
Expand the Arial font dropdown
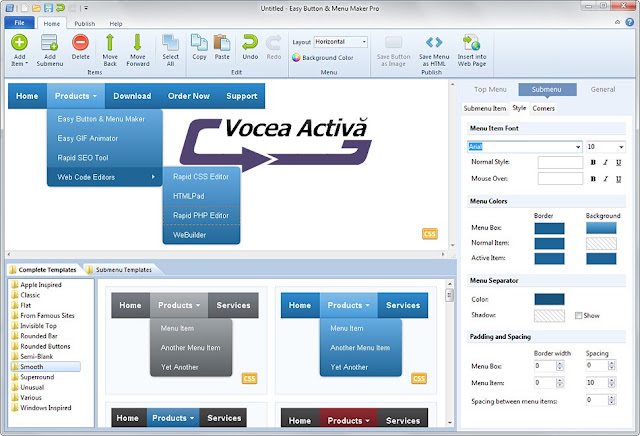click(578, 147)
